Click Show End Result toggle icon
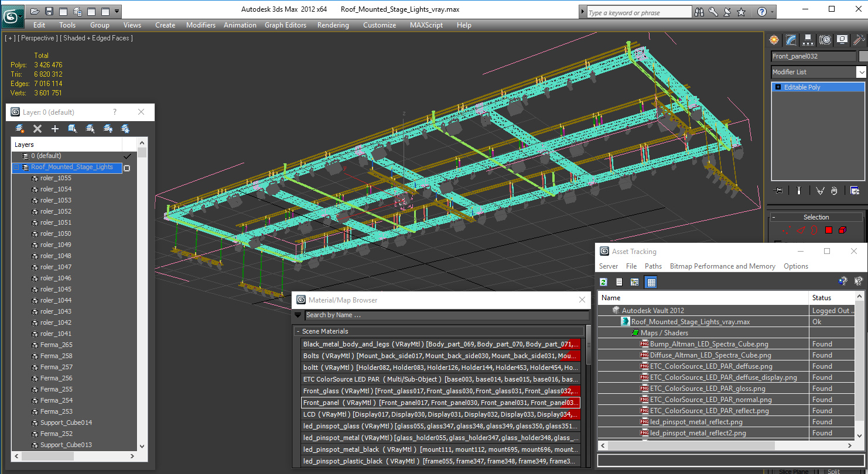Viewport: 868px width, 474px height. point(798,191)
